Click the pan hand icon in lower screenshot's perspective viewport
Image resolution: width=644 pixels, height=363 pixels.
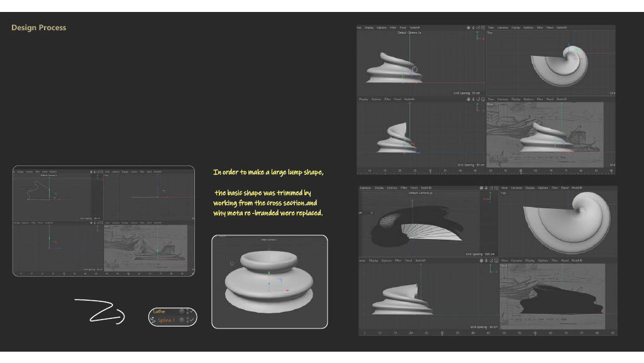point(481,187)
